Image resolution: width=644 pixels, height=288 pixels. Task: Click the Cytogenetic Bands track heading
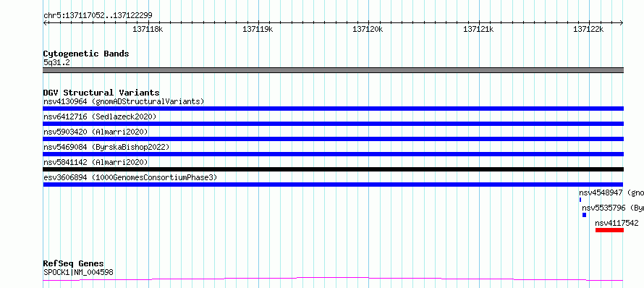coord(86,54)
